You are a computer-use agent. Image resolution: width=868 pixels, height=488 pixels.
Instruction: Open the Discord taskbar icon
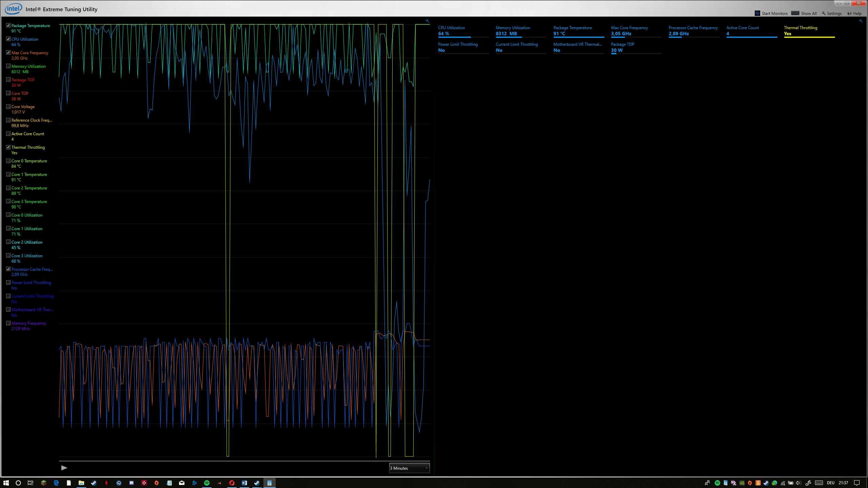(132, 483)
